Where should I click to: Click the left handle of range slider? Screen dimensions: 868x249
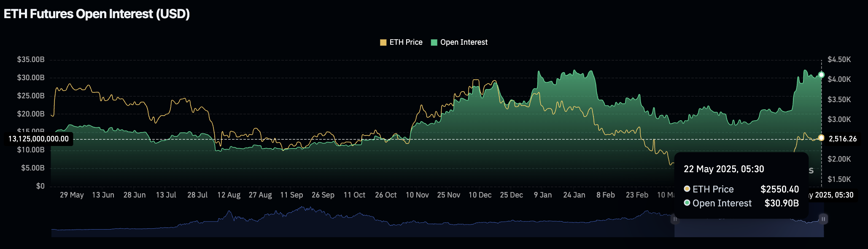coord(675,219)
